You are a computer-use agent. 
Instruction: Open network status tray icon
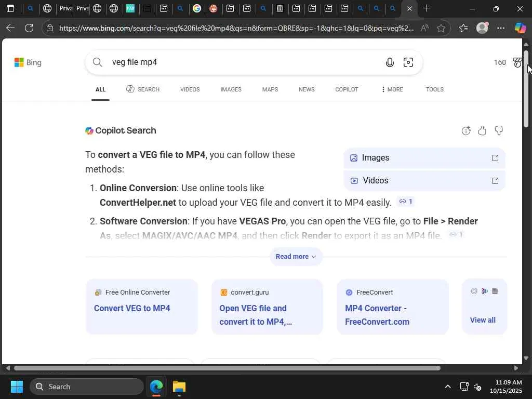pyautogui.click(x=464, y=387)
